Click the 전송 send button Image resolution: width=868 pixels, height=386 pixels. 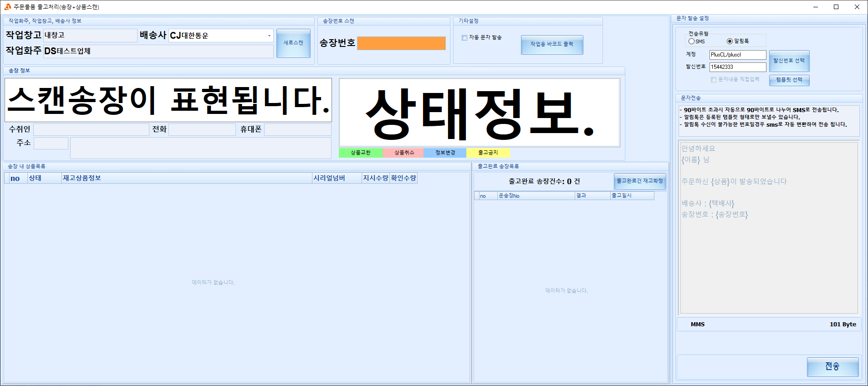click(832, 367)
